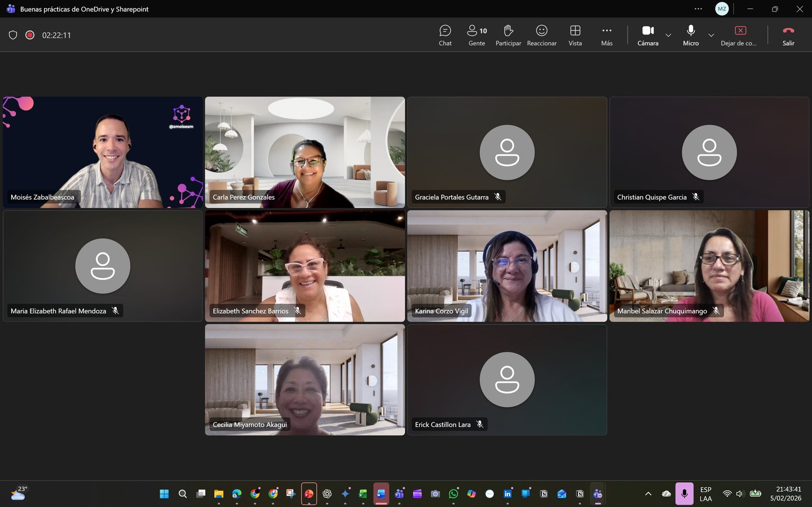Open OneDrive cloud icon in system tray
Viewport: 812px width, 507px height.
(667, 494)
